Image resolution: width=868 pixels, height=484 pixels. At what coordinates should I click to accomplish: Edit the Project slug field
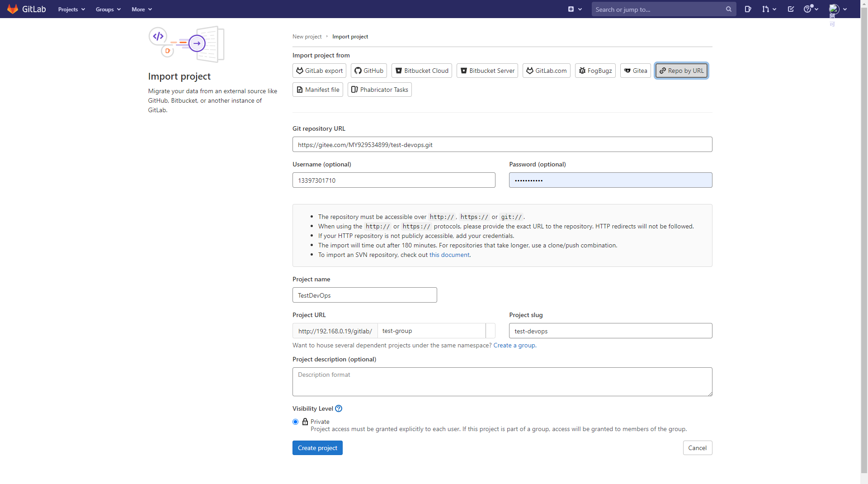611,331
